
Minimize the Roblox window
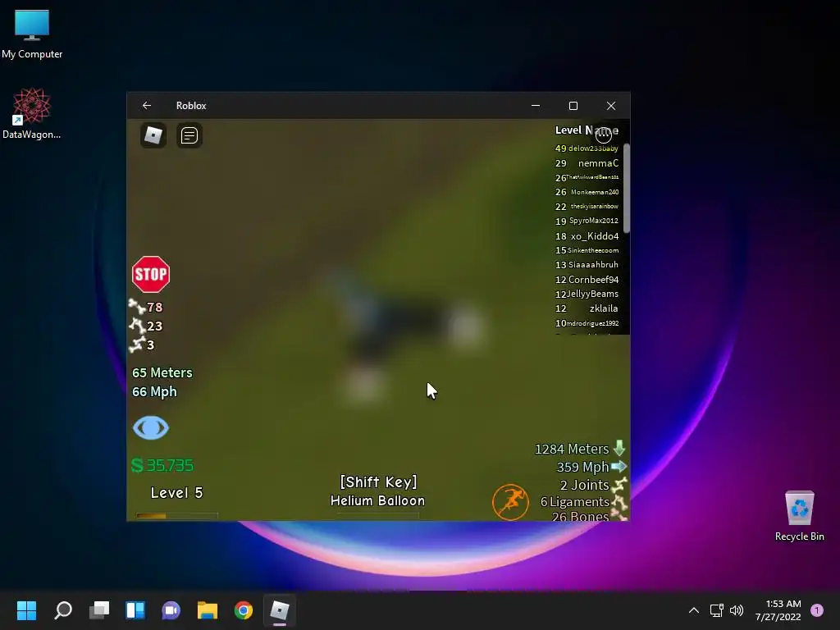(x=536, y=106)
